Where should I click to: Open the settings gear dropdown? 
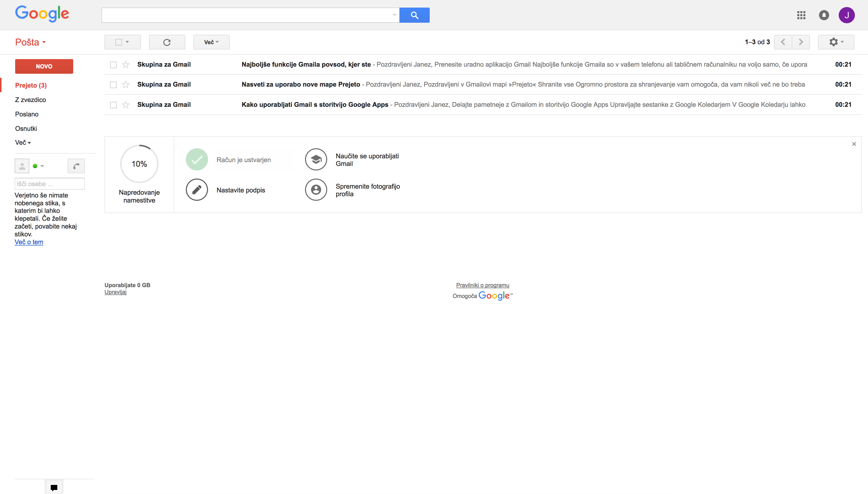tap(836, 42)
